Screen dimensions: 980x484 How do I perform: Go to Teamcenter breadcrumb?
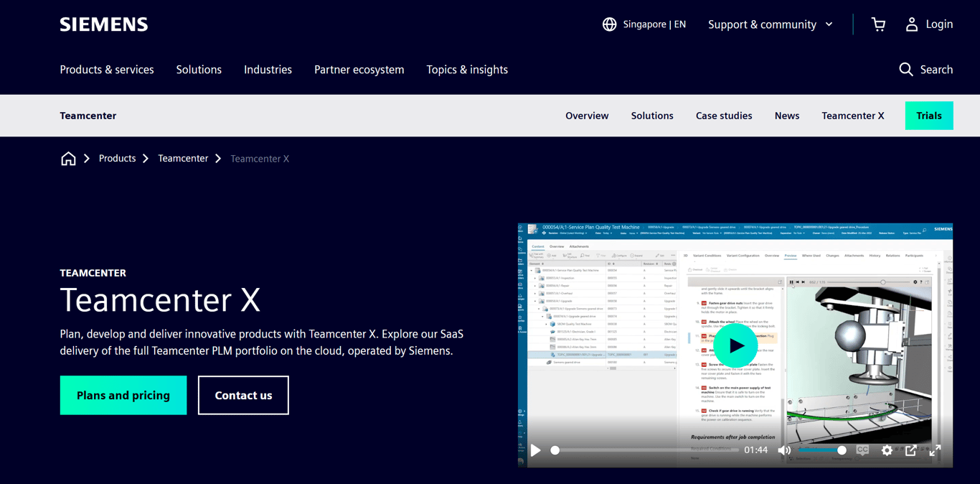pos(183,159)
